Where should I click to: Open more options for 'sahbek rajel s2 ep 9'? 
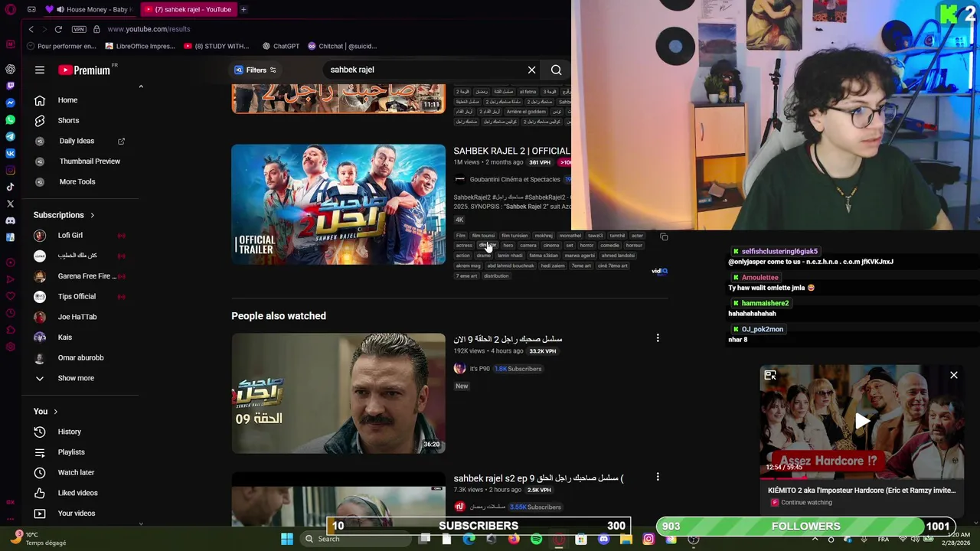coord(657,478)
